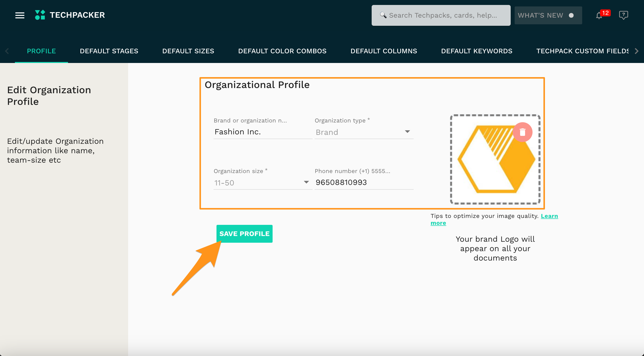This screenshot has height=356, width=644.
Task: Open the Learn more link
Action: [x=549, y=216]
